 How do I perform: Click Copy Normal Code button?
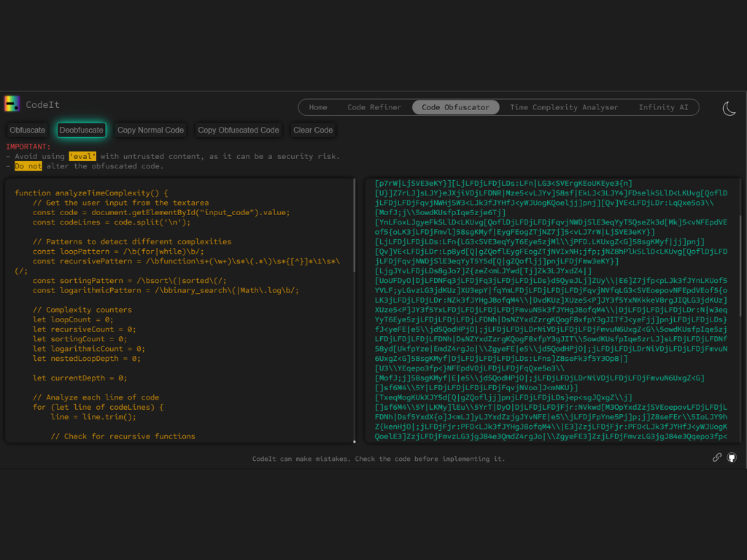point(150,130)
